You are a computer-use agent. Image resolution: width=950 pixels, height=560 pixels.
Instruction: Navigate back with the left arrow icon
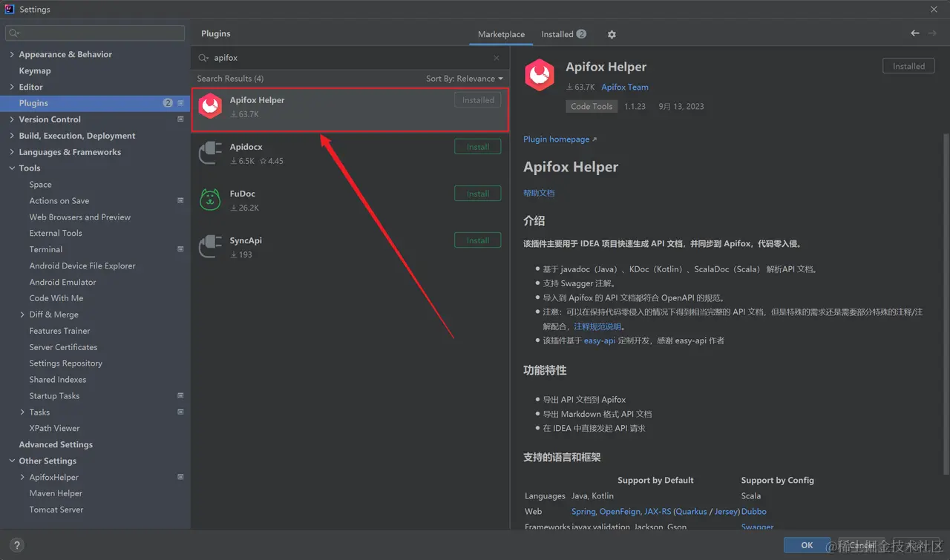pyautogui.click(x=914, y=33)
